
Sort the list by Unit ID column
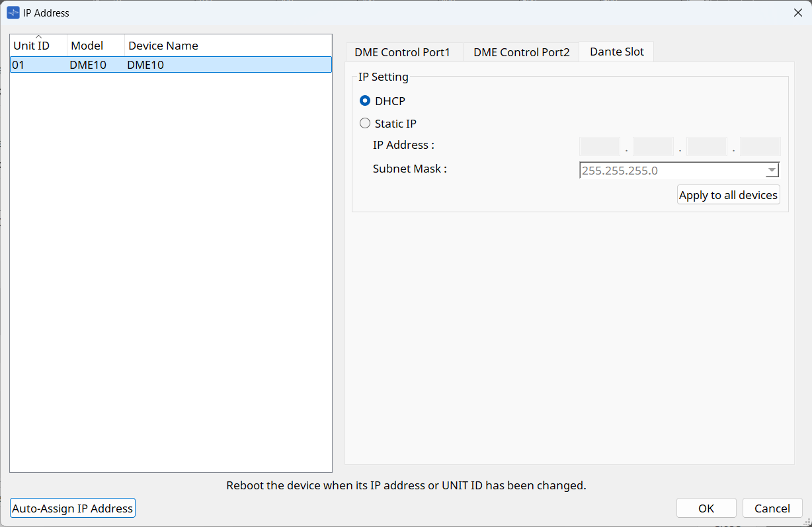tap(38, 46)
